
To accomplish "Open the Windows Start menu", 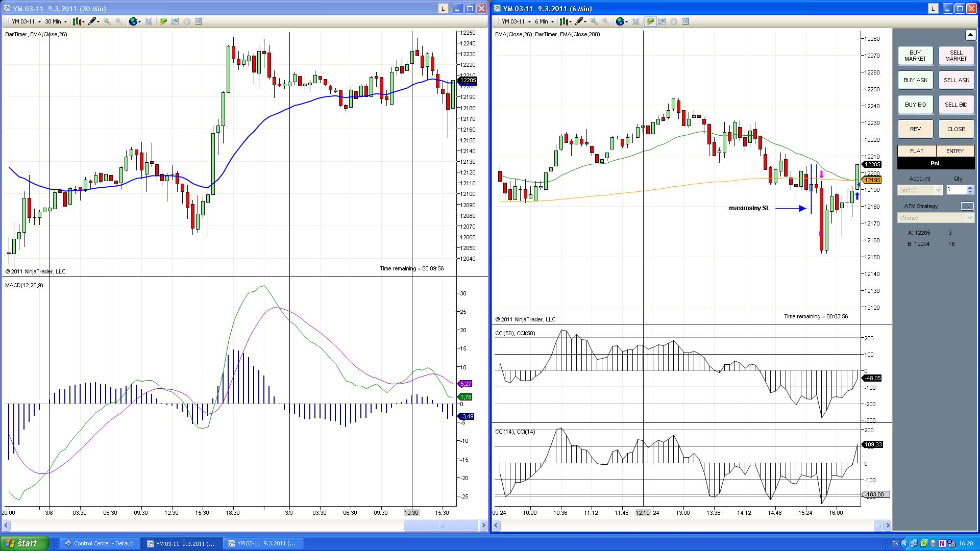I will pyautogui.click(x=24, y=543).
